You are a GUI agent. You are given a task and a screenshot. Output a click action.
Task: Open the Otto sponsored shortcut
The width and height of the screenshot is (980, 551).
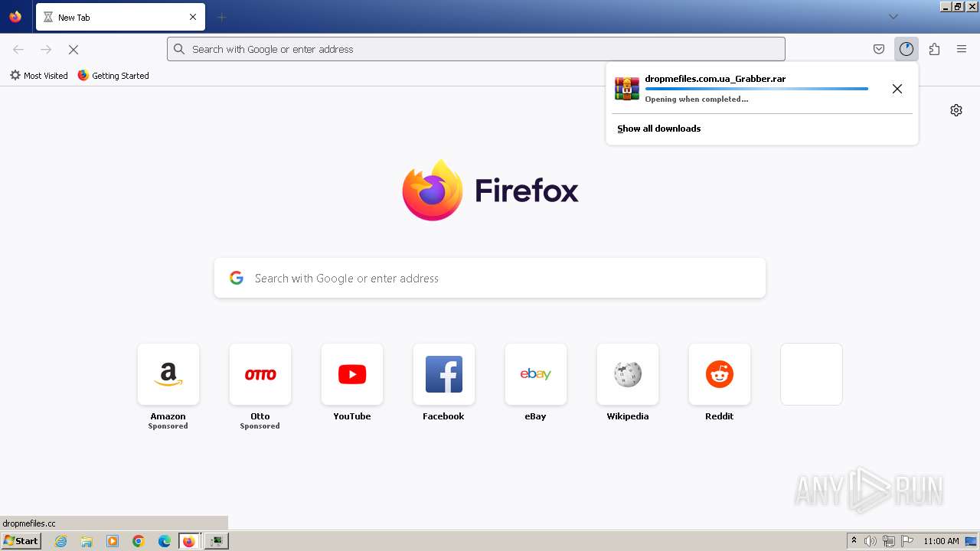tap(260, 374)
